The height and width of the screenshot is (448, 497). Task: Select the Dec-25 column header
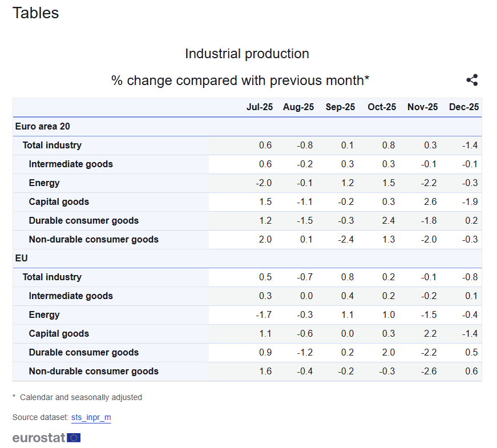(x=464, y=107)
